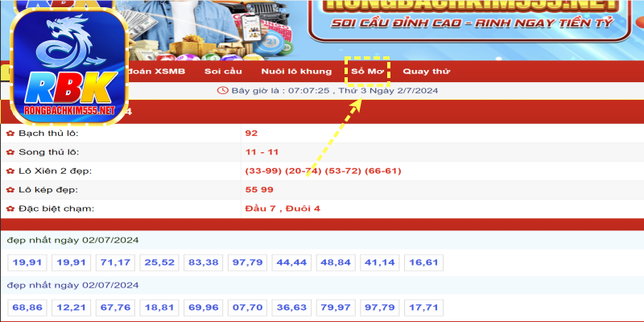Click the Lô kép value 55 99
The height and width of the screenshot is (322, 644).
point(259,190)
